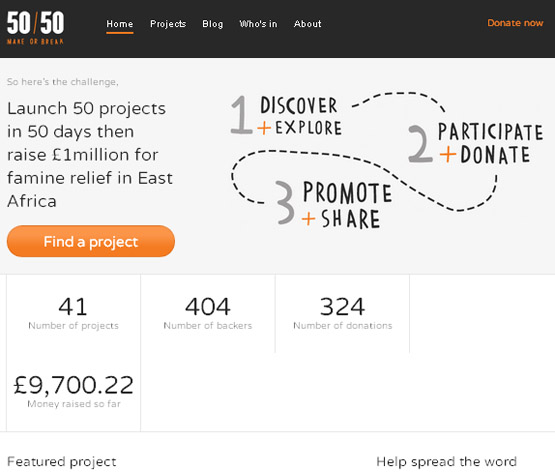The image size is (555, 474).
Task: Open the Blog section
Action: pyautogui.click(x=213, y=24)
